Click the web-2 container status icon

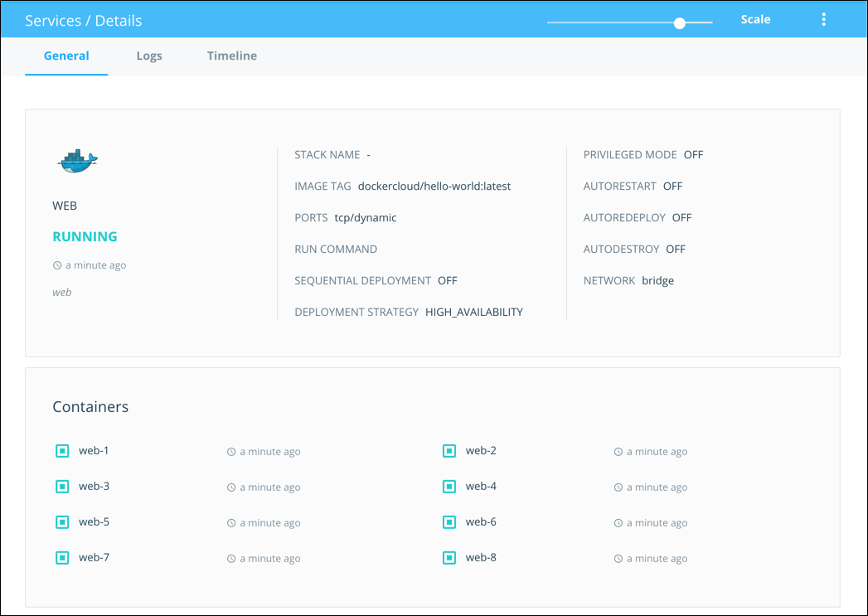[x=449, y=451]
